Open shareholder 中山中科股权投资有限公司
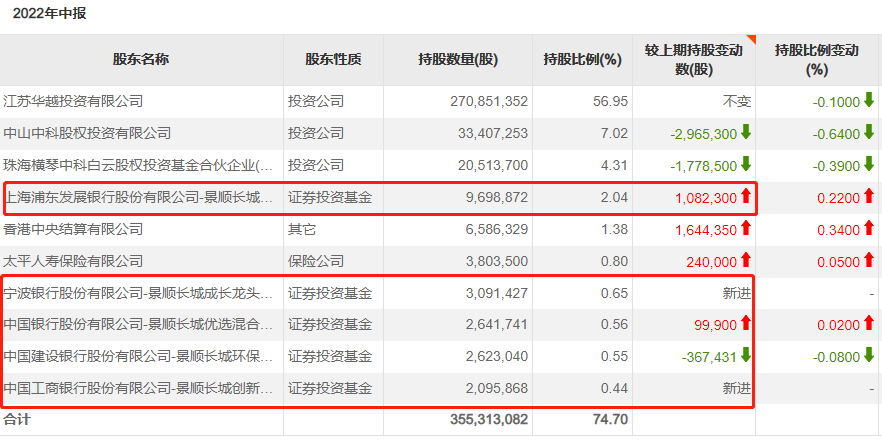Viewport: 882px width, 441px height. pos(87,133)
